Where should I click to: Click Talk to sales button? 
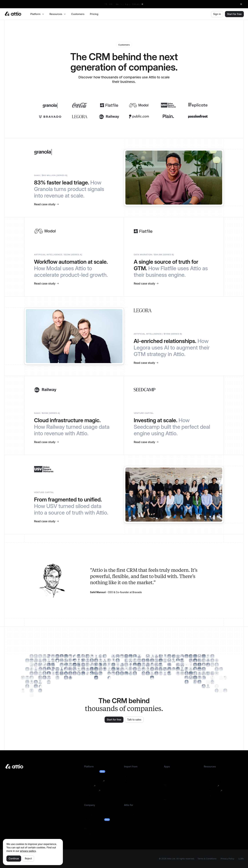click(134, 719)
